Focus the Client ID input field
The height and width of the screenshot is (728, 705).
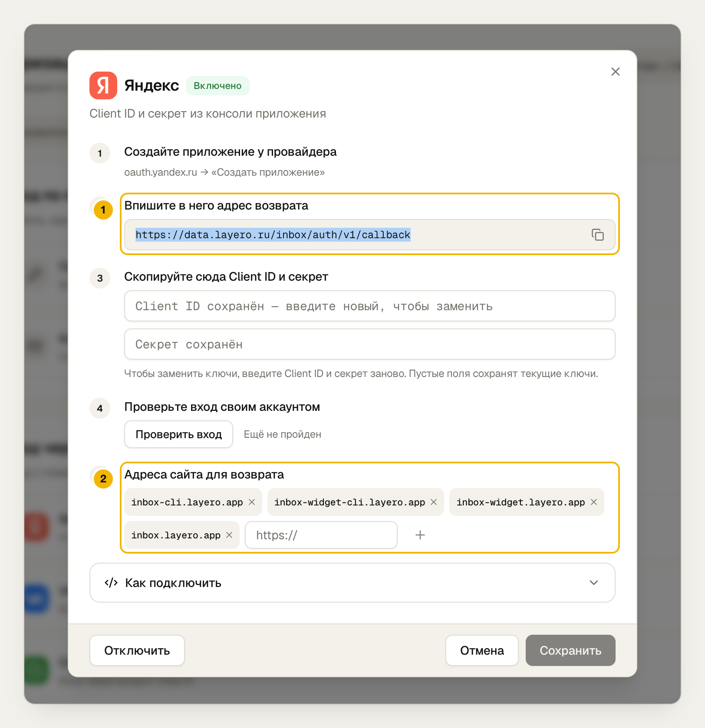point(370,306)
